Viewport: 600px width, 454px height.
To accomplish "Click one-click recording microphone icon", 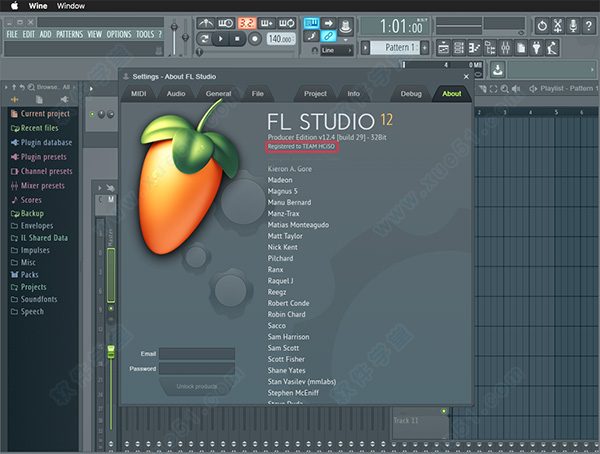I will point(573,26).
